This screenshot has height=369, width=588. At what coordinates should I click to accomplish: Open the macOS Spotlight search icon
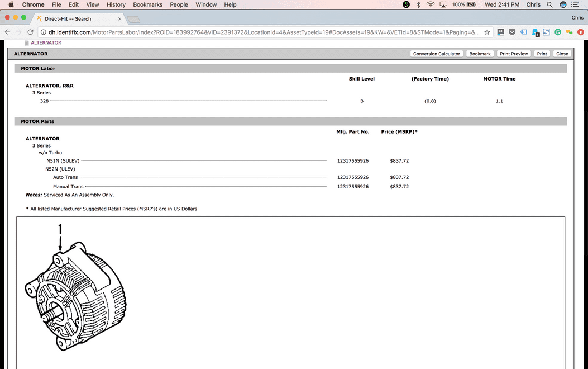tap(549, 4)
